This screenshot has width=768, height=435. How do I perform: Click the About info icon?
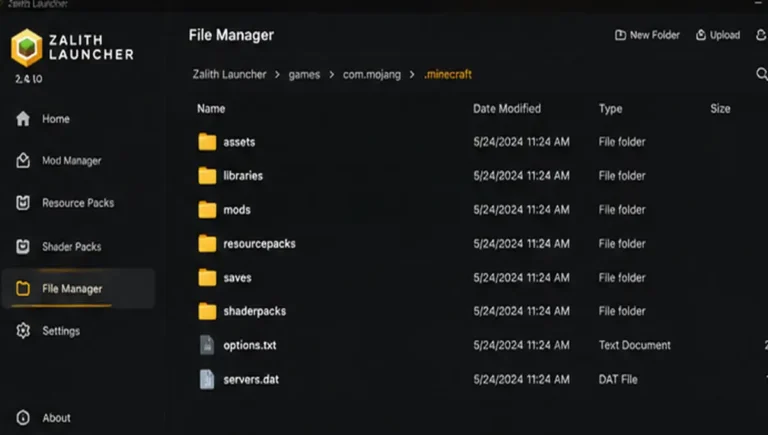click(x=23, y=417)
